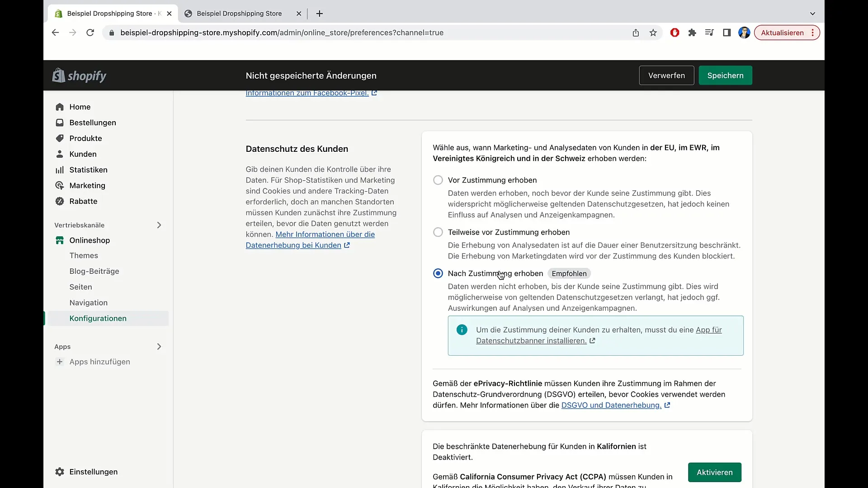Select 'Nach Zustimmung erhoben' recommended option

(x=438, y=273)
